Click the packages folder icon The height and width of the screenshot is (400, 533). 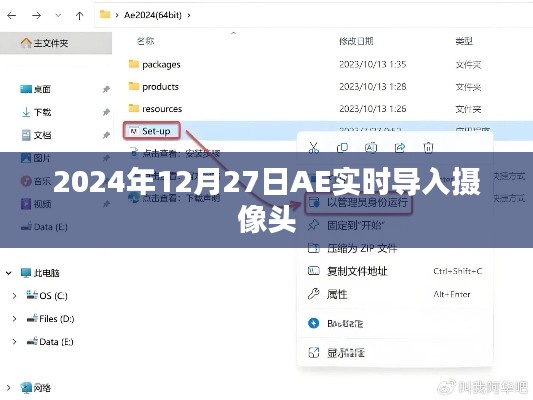[x=134, y=64]
